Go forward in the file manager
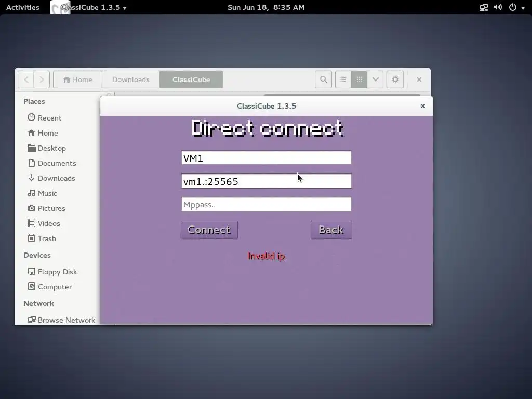Screen dimensions: 532x399 pos(42,79)
